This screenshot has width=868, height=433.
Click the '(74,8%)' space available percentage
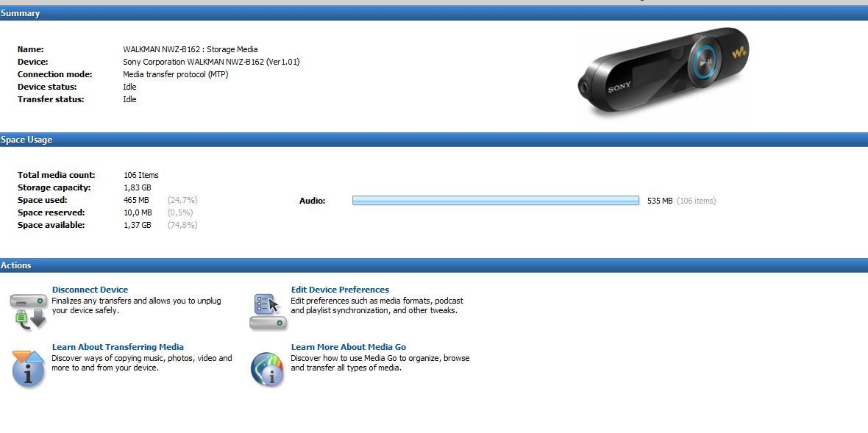tap(182, 225)
